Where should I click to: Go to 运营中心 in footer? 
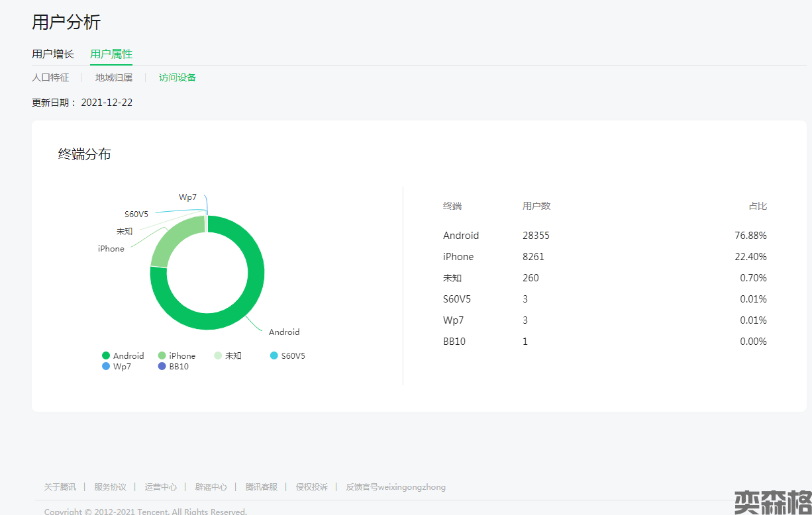click(161, 487)
